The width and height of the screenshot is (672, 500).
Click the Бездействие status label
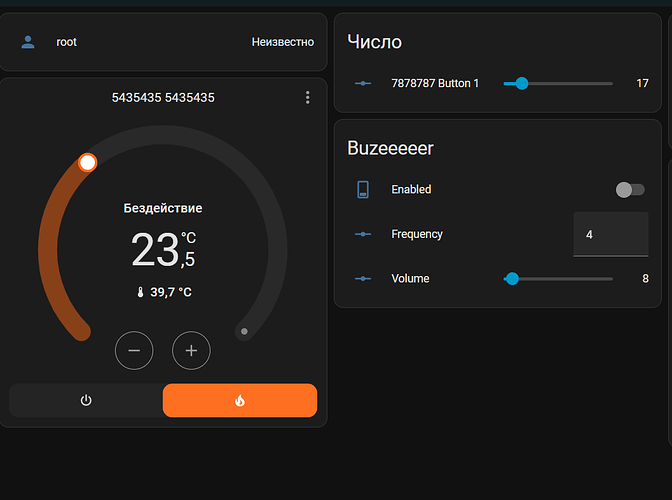pyautogui.click(x=163, y=208)
